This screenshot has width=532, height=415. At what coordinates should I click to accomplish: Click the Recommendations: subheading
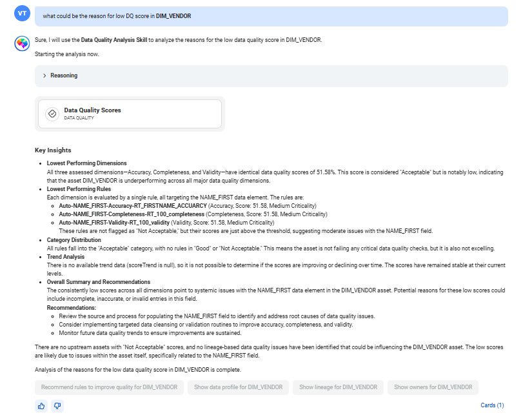click(71, 308)
